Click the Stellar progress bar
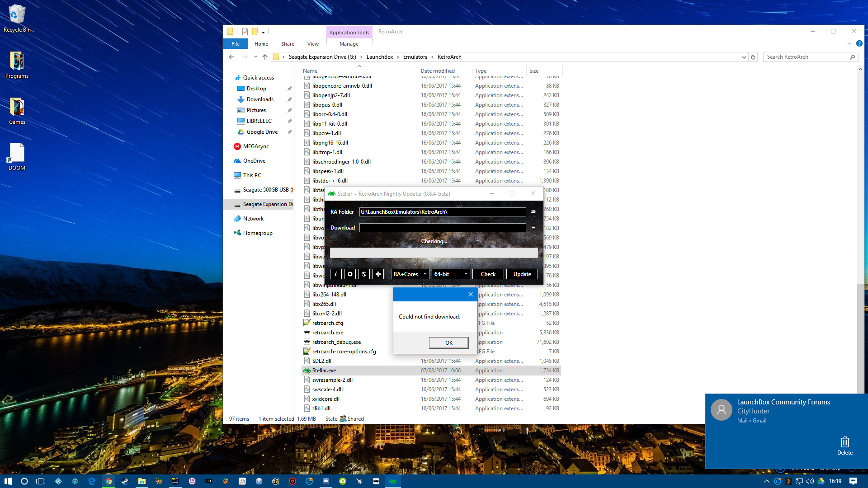The image size is (868, 488). click(x=434, y=253)
